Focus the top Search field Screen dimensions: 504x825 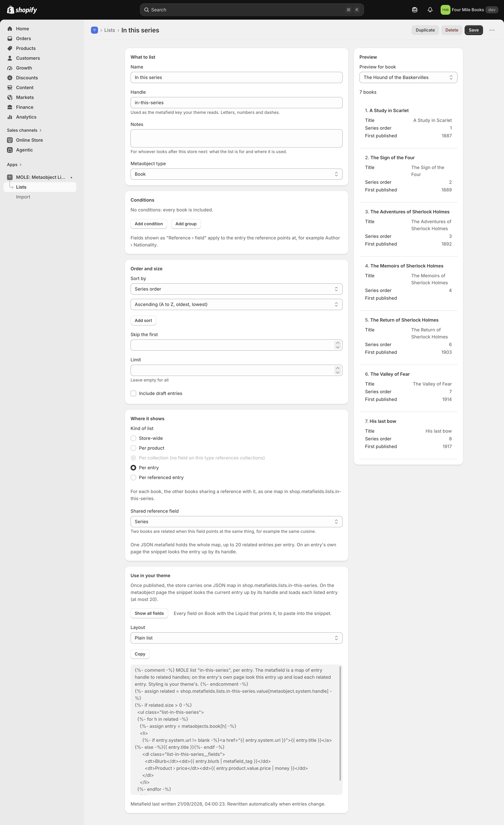pyautogui.click(x=252, y=10)
